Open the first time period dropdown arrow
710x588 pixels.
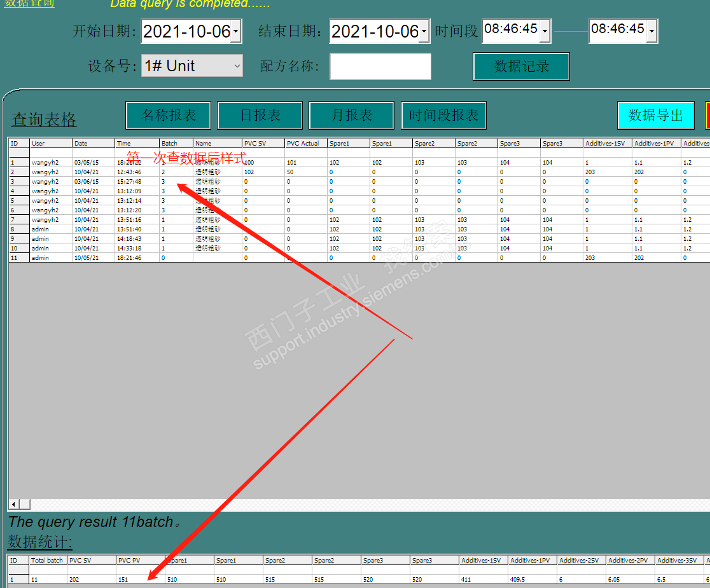(x=545, y=31)
